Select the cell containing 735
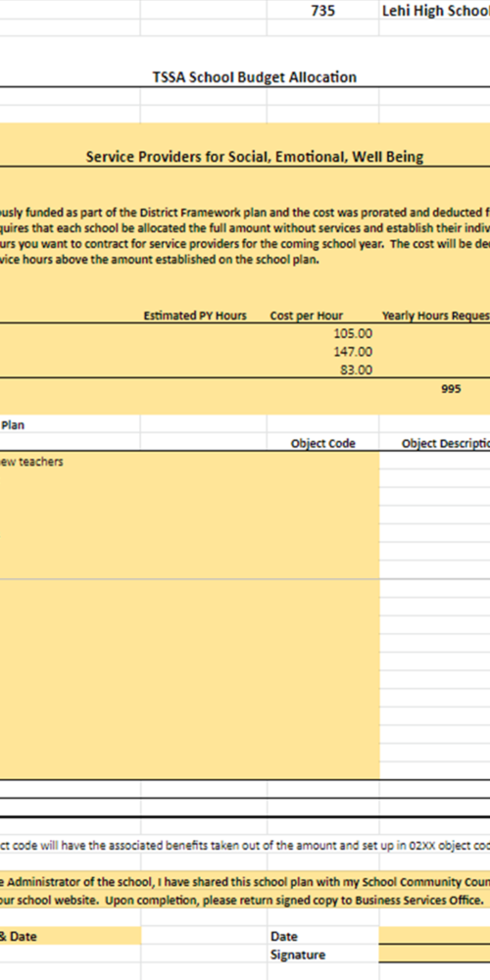This screenshot has width=490, height=980. pos(322,11)
